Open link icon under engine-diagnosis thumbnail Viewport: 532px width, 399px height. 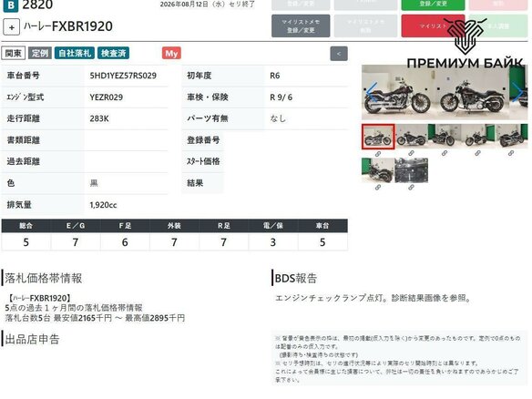(x=411, y=188)
